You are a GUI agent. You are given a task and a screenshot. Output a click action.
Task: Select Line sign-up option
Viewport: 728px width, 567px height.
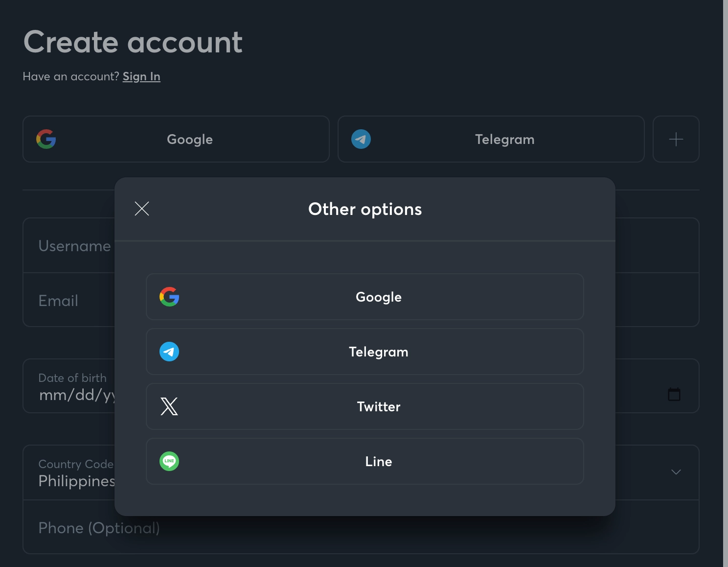364,461
